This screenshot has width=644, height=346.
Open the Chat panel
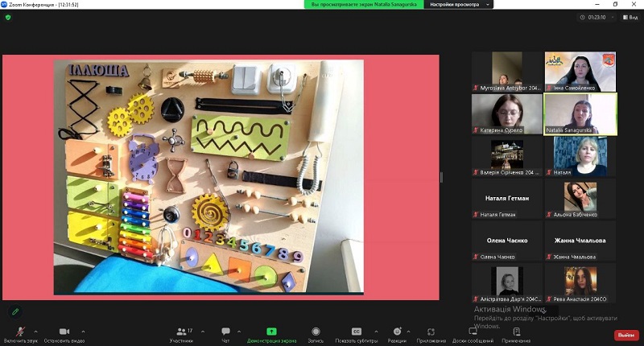pos(225,333)
